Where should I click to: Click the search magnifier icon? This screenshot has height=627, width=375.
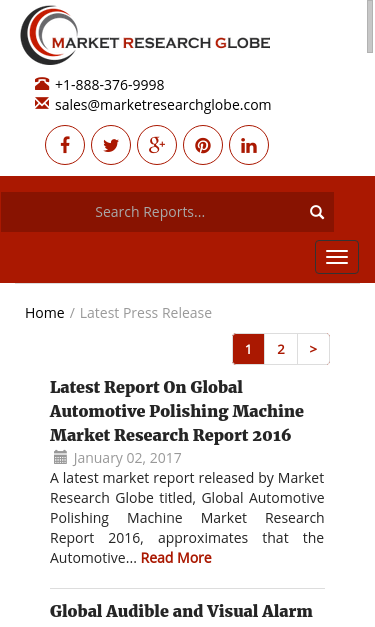pos(317,212)
